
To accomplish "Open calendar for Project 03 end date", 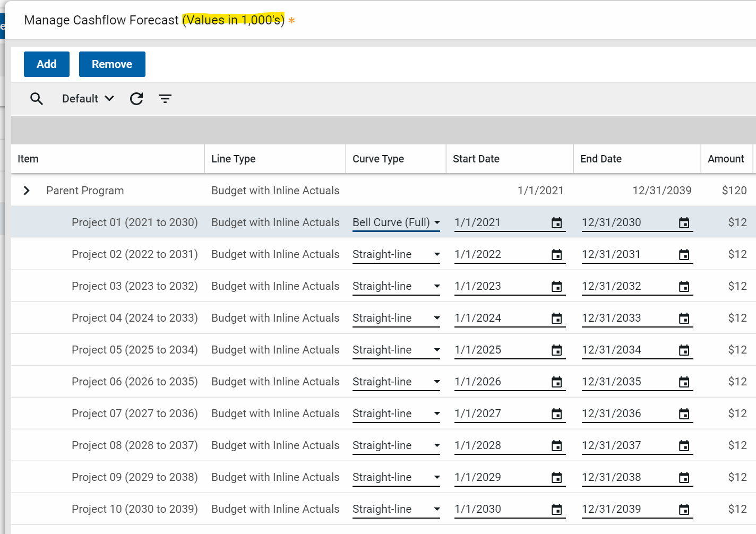I will 684,287.
